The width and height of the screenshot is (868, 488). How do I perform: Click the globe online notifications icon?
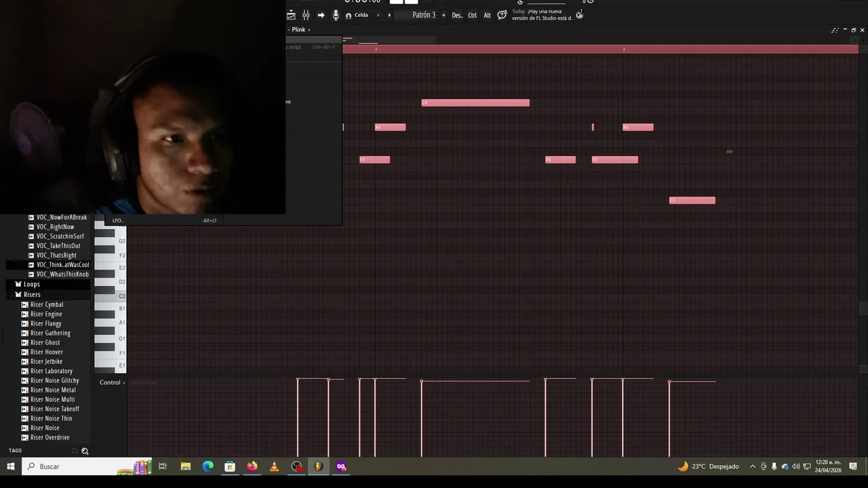pos(579,15)
